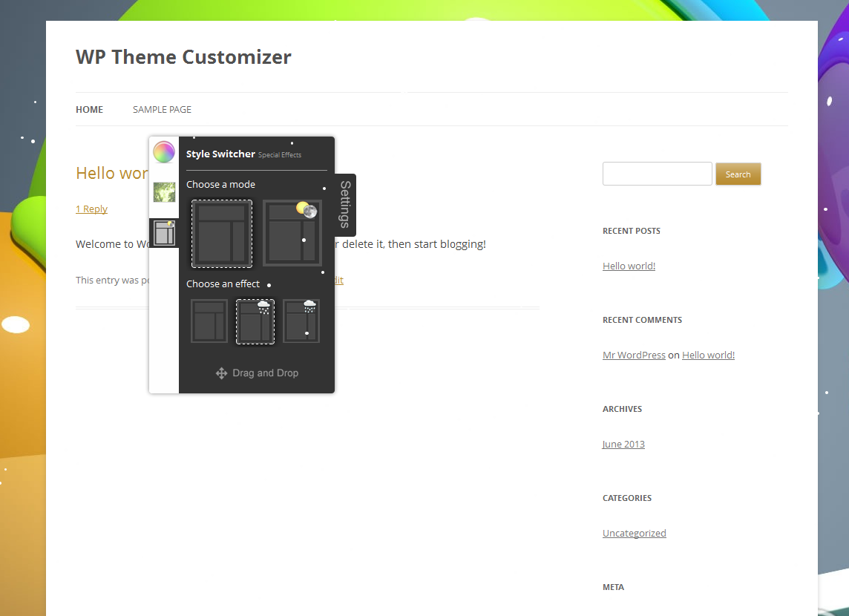Go to the HOME menu item
This screenshot has width=849, height=616.
(89, 109)
